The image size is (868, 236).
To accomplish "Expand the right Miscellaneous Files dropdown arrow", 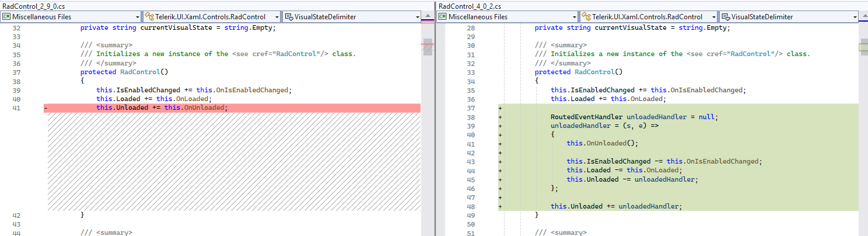I will pos(573,17).
